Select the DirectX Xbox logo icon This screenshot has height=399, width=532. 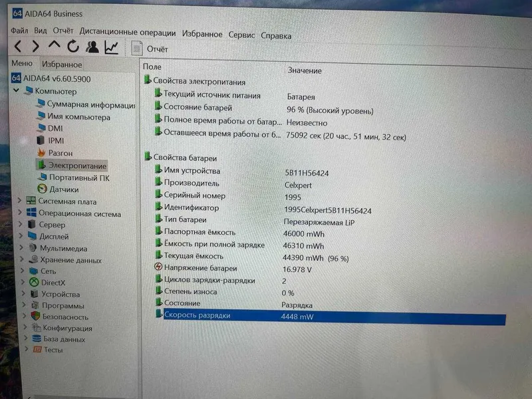pos(34,282)
